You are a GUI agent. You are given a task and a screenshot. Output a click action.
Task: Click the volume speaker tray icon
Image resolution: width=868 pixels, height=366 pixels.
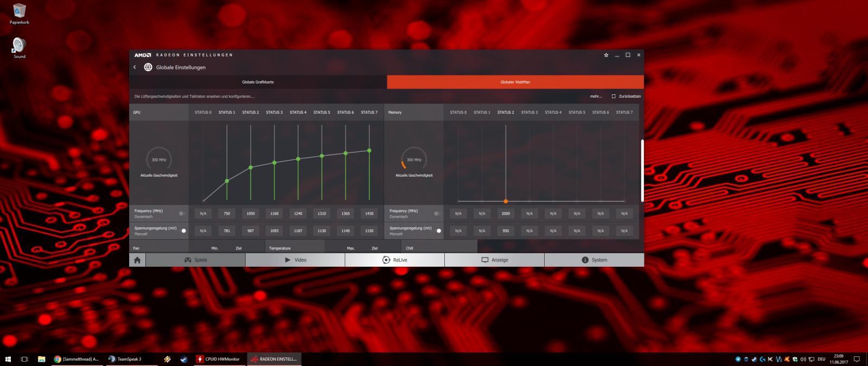803,359
